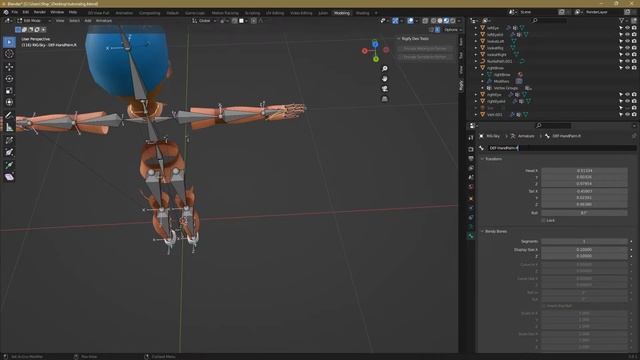Open the viewport Options dropdown

coord(453,30)
